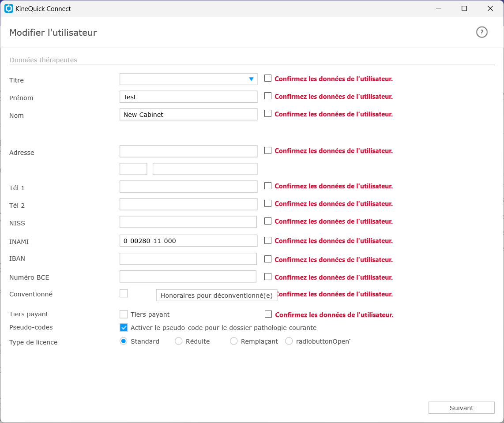Tick the confirmation checkbox for NISS
Image resolution: width=504 pixels, height=423 pixels.
tap(268, 221)
